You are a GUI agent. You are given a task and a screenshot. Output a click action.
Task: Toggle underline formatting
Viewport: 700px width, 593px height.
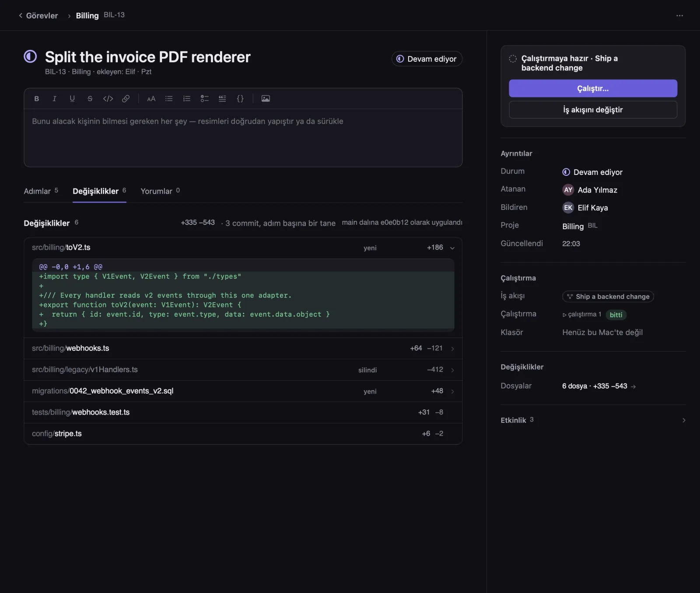coord(72,99)
